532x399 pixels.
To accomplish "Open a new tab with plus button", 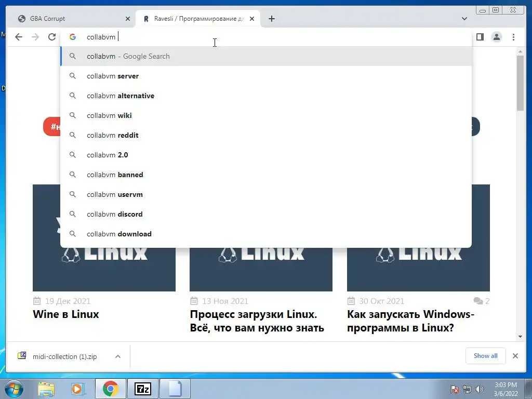I will pos(271,19).
